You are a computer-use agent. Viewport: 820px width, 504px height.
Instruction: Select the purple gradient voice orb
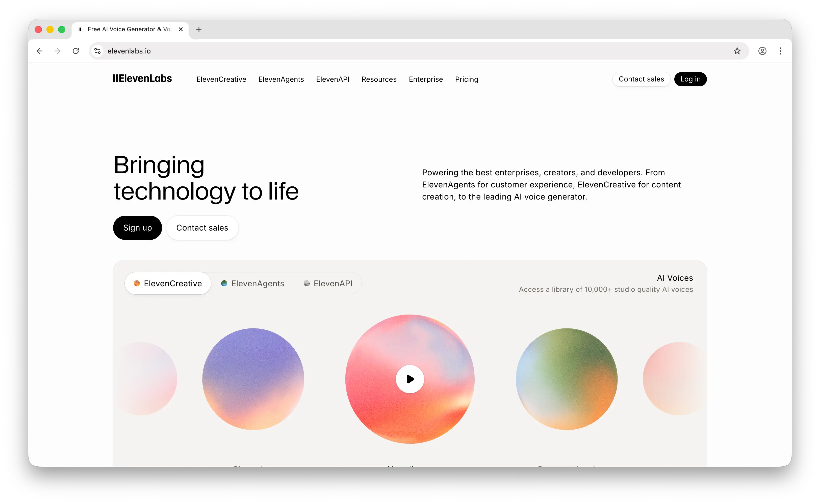click(253, 379)
